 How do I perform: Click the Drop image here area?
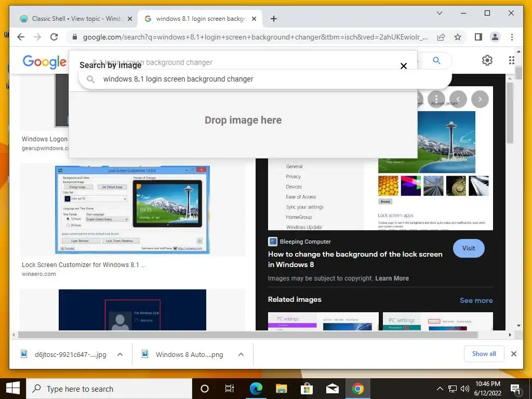(x=243, y=120)
